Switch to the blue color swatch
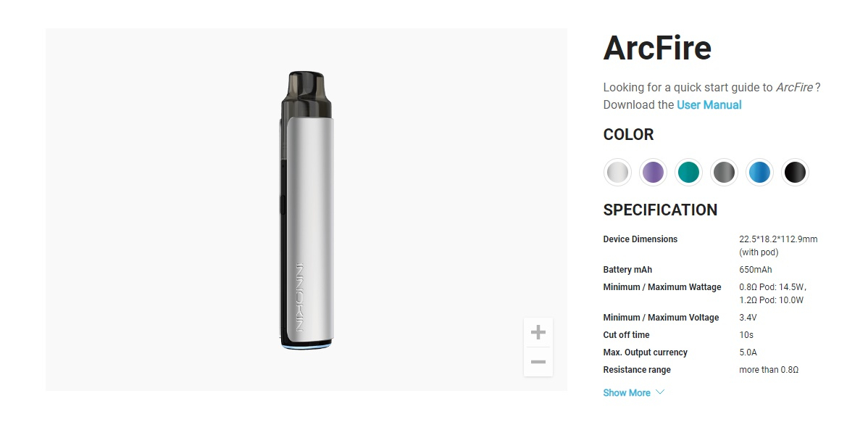This screenshot has width=868, height=425. click(759, 173)
